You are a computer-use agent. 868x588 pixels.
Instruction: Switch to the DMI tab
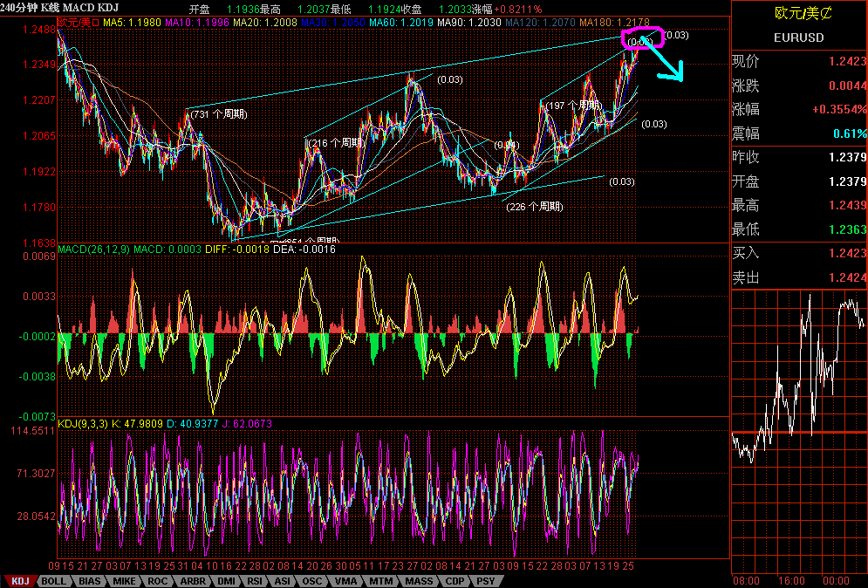226,581
